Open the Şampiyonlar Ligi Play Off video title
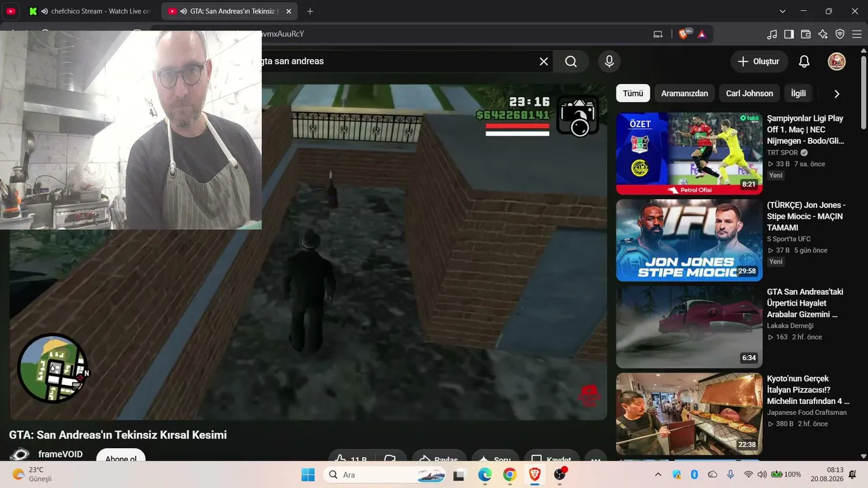868x488 pixels. click(x=806, y=129)
